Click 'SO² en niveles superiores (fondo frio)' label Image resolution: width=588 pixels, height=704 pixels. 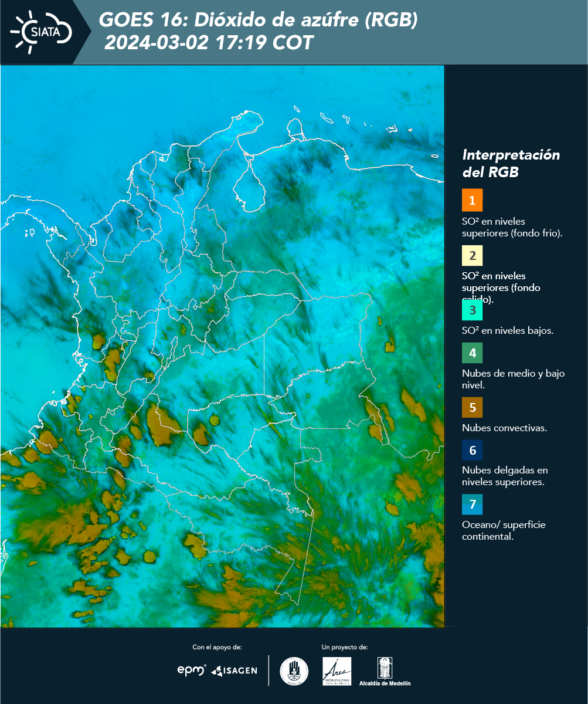click(512, 227)
